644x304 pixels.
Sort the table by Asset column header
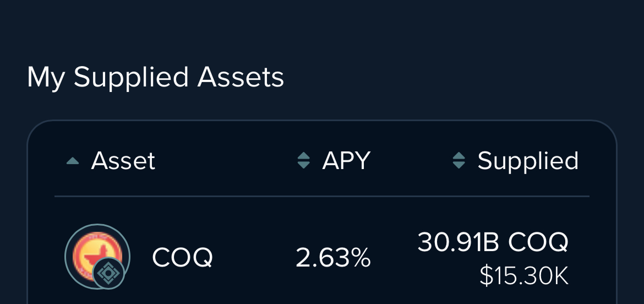[x=123, y=161]
